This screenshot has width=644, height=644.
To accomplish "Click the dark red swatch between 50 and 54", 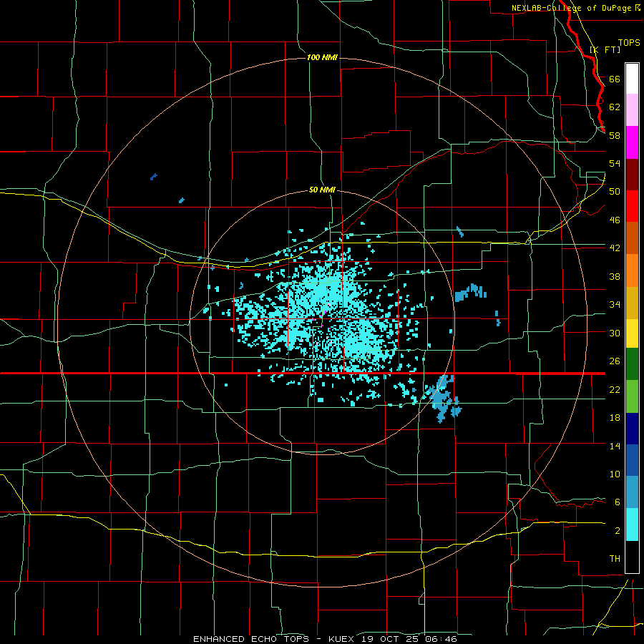I will 632,174.
